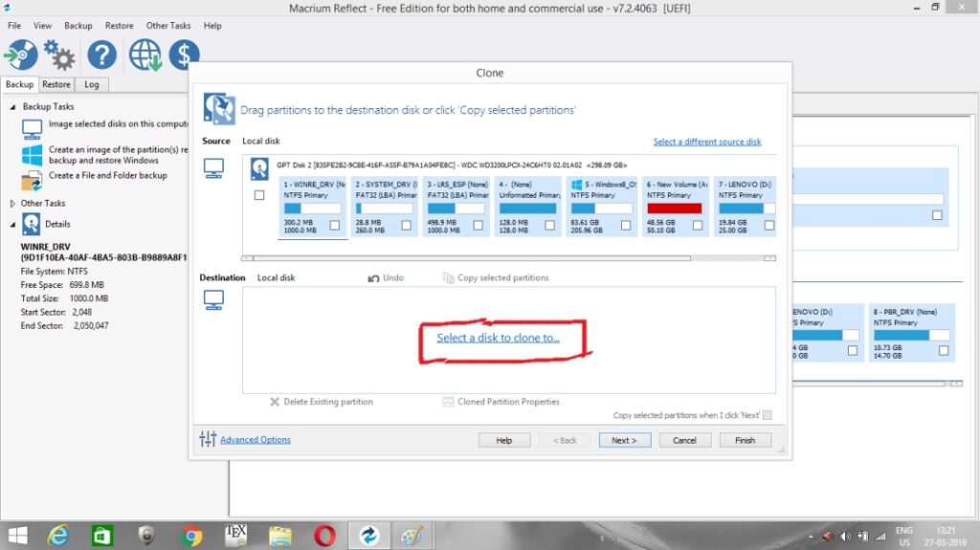Open Google Chrome from taskbar
This screenshot has height=550, width=980.
point(191,536)
